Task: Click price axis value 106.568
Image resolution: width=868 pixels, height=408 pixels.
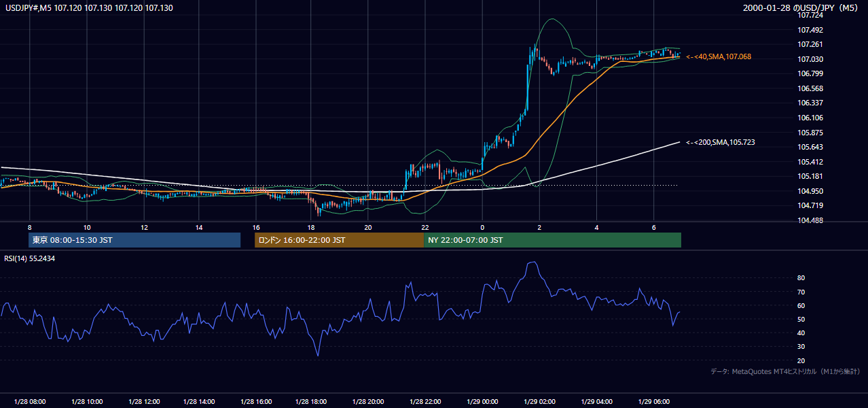Action: [x=810, y=88]
